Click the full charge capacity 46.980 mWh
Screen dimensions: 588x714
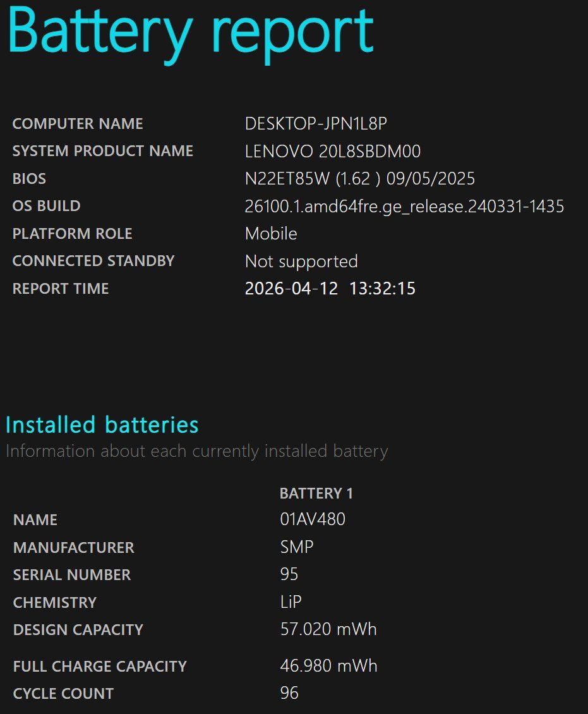pyautogui.click(x=328, y=666)
